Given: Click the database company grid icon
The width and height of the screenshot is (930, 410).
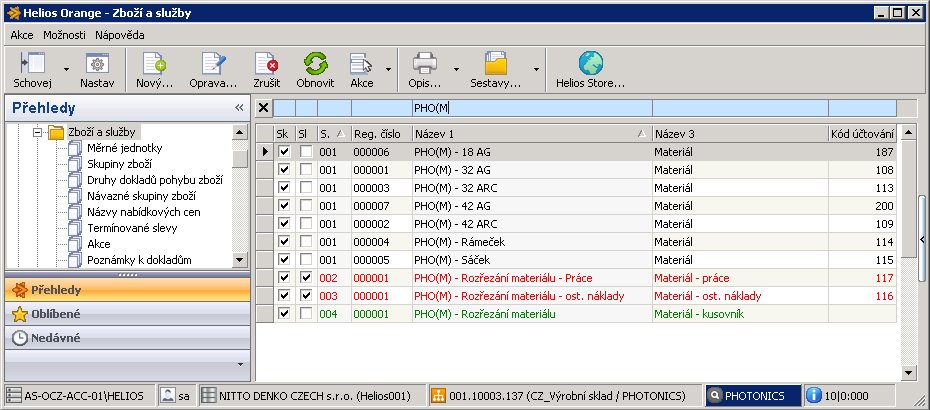Looking at the screenshot, I should click(207, 396).
